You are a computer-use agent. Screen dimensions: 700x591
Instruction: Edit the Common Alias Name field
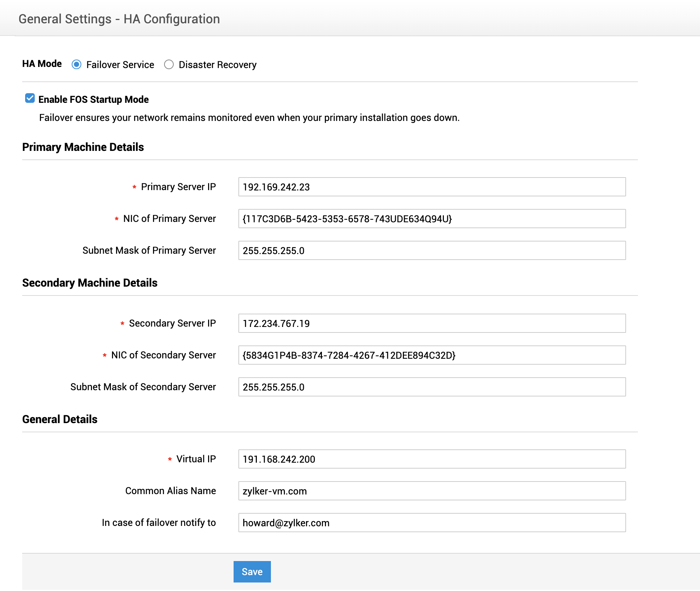[432, 491]
